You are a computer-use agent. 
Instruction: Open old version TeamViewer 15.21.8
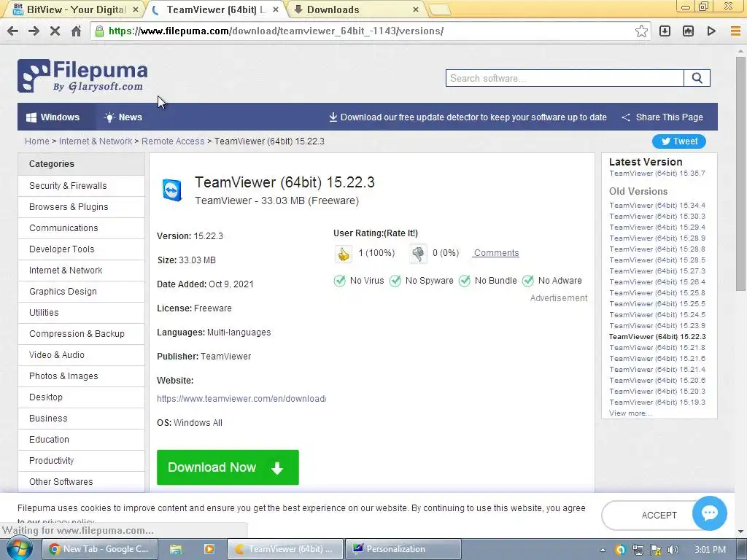point(657,348)
